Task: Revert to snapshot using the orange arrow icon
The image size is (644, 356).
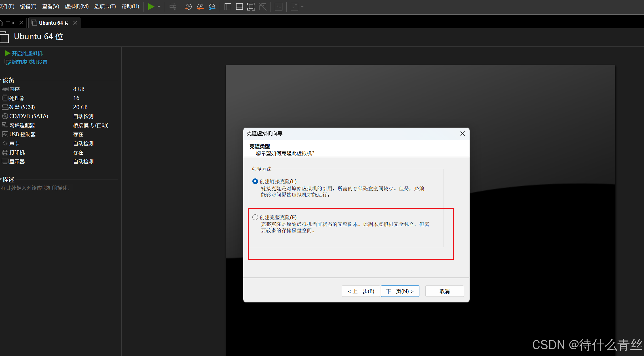Action: (x=200, y=7)
